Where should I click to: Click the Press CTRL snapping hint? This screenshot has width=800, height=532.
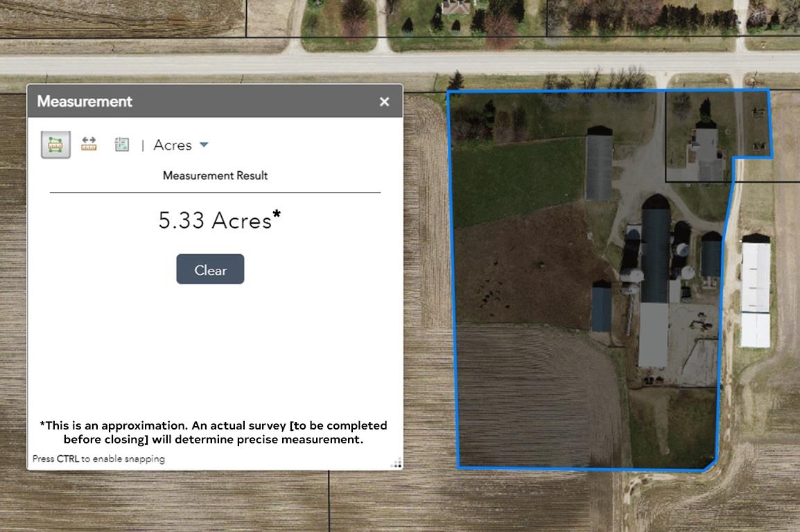98,459
